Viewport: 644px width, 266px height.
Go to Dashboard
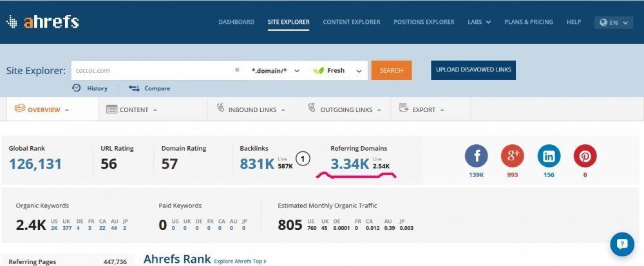click(236, 22)
